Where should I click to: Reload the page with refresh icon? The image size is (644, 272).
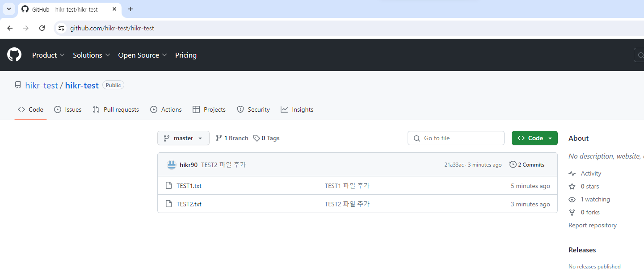(42, 28)
